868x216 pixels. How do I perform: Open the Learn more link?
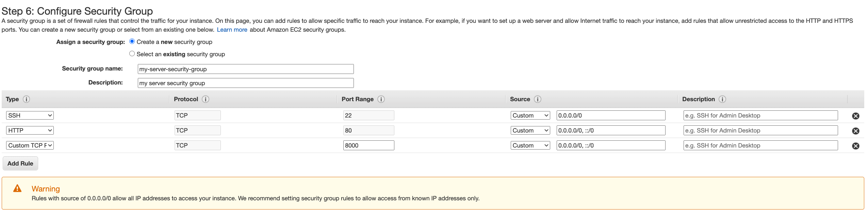point(232,30)
